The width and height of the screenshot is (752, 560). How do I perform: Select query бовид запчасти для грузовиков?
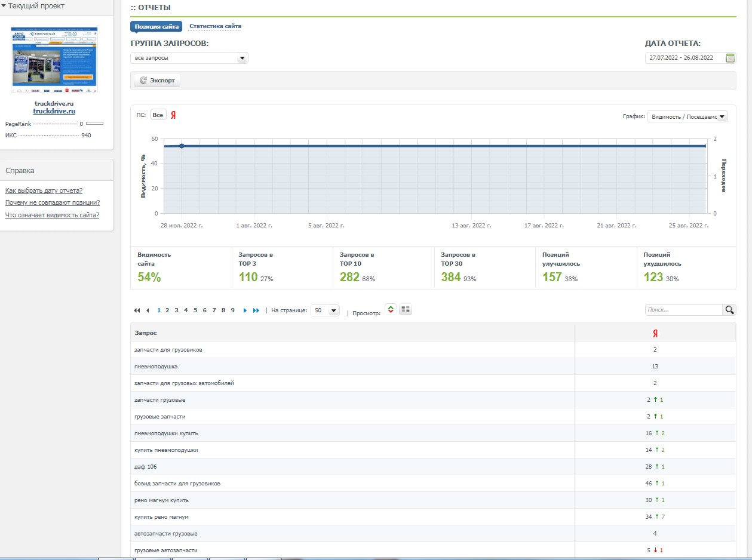178,484
